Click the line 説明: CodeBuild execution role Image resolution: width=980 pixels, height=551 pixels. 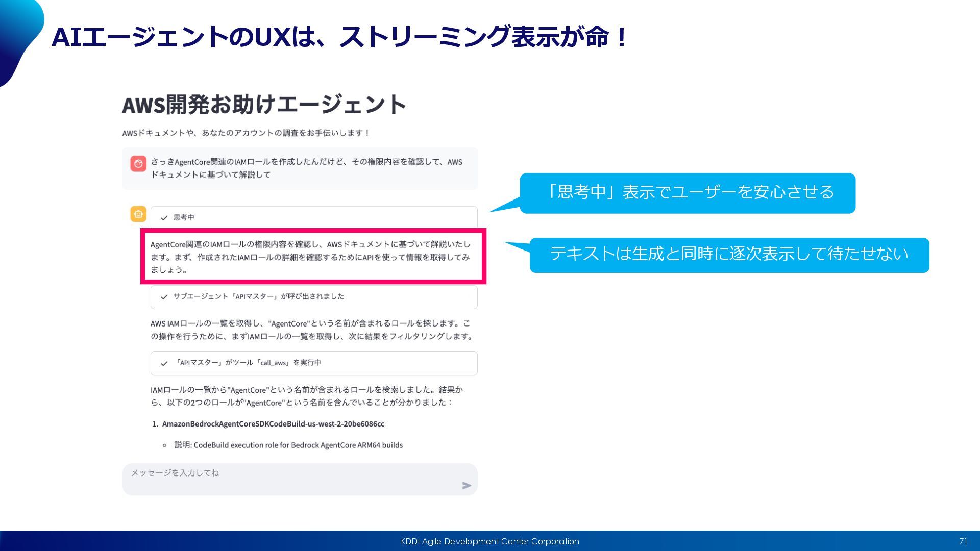288,445
